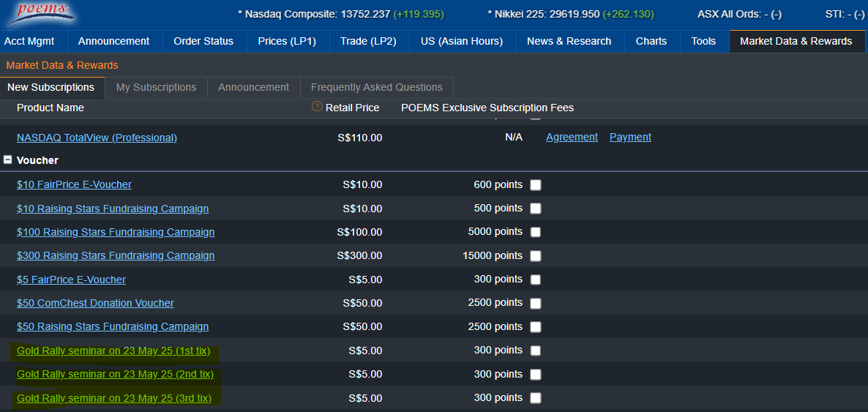This screenshot has width=868, height=412.
Task: Open Trade (LP2) menu
Action: 368,41
